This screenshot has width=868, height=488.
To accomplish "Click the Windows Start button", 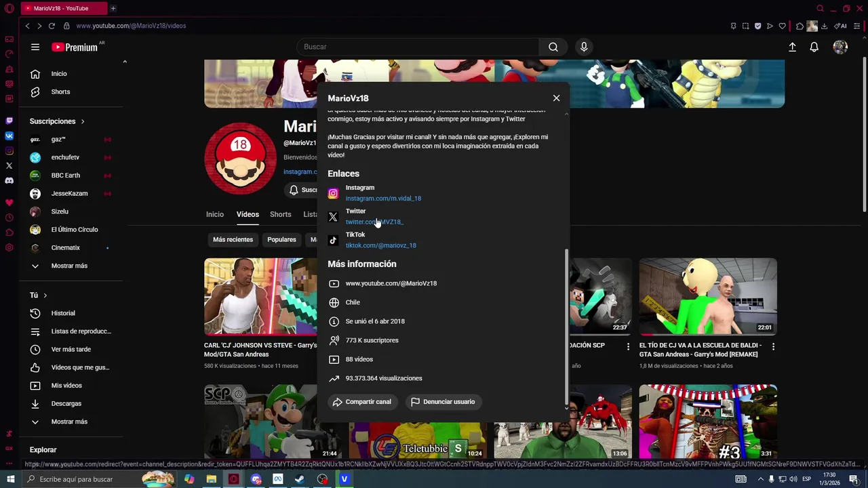I will point(10,479).
